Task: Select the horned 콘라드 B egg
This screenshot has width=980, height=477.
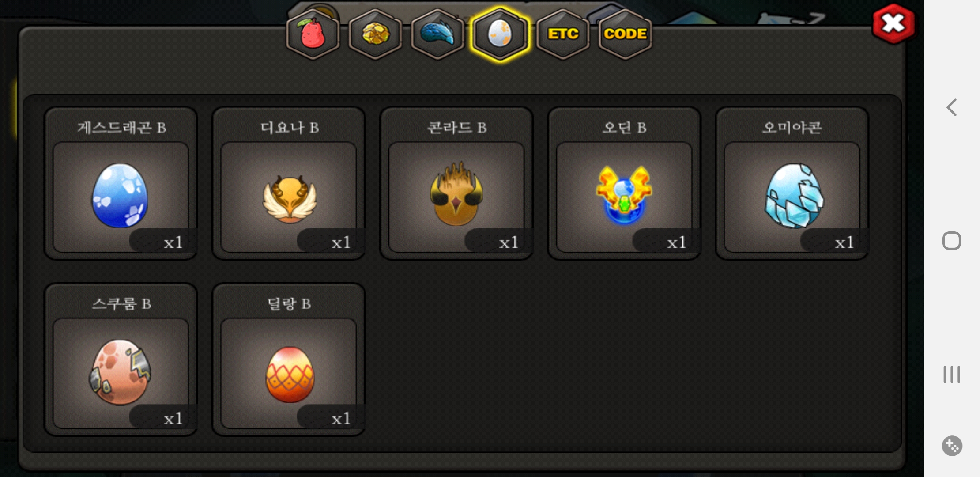Action: tap(456, 183)
